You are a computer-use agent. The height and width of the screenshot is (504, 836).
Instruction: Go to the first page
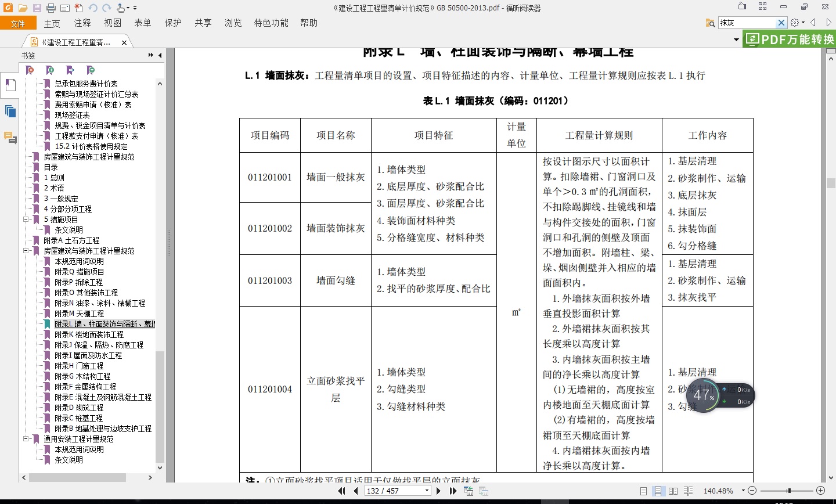pos(342,491)
